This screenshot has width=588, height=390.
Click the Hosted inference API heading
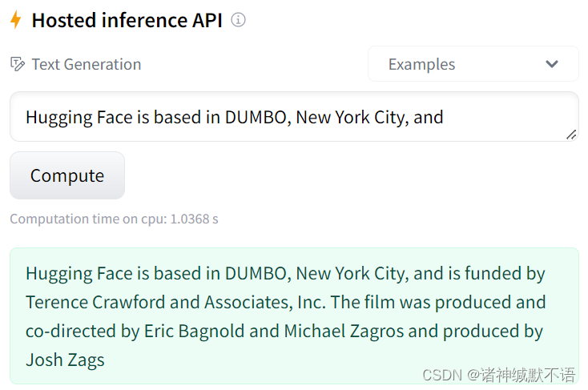tap(127, 20)
